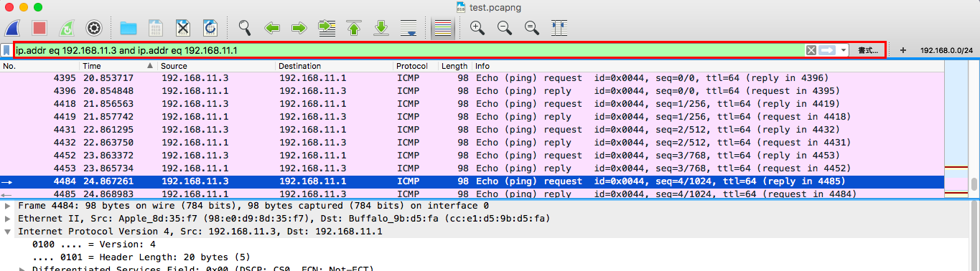
Task: Go to the first packet icon
Action: (354, 28)
